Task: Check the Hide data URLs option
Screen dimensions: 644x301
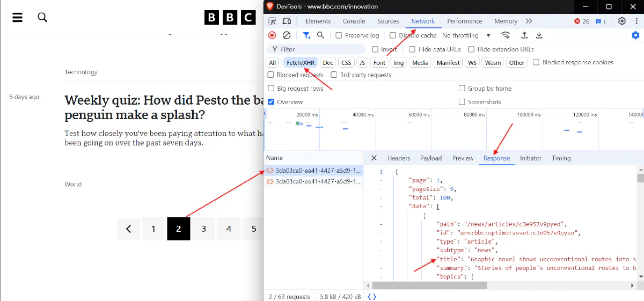Action: pyautogui.click(x=412, y=49)
